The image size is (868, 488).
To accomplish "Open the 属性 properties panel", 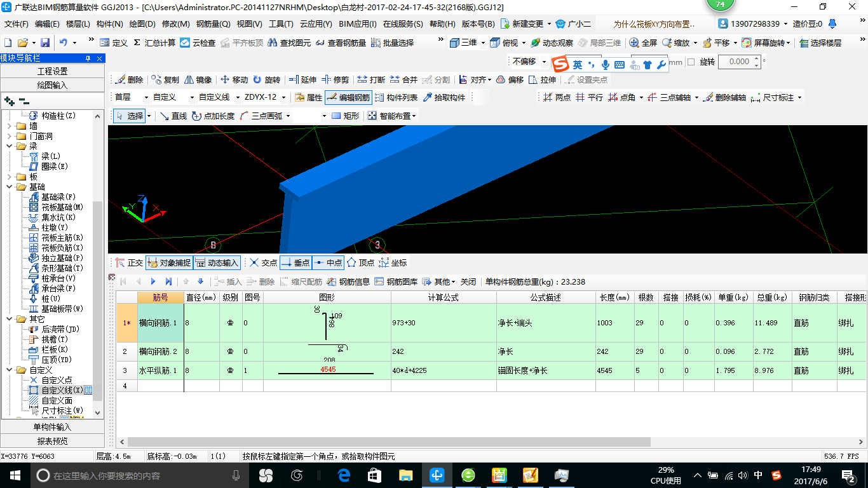I will tap(308, 97).
